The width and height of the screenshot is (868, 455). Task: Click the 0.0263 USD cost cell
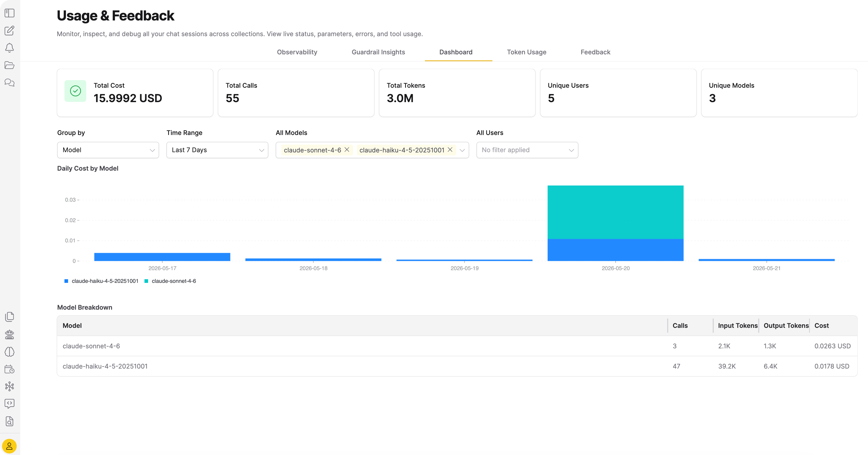pyautogui.click(x=832, y=346)
